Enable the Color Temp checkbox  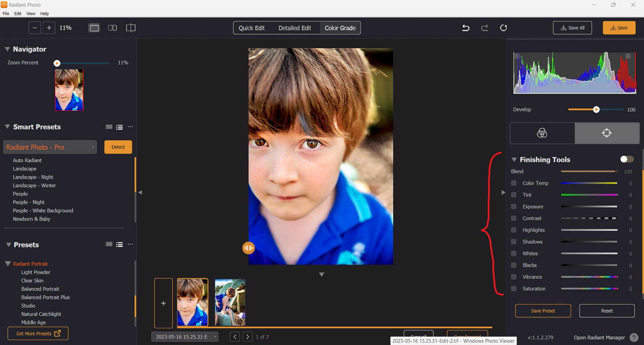514,183
